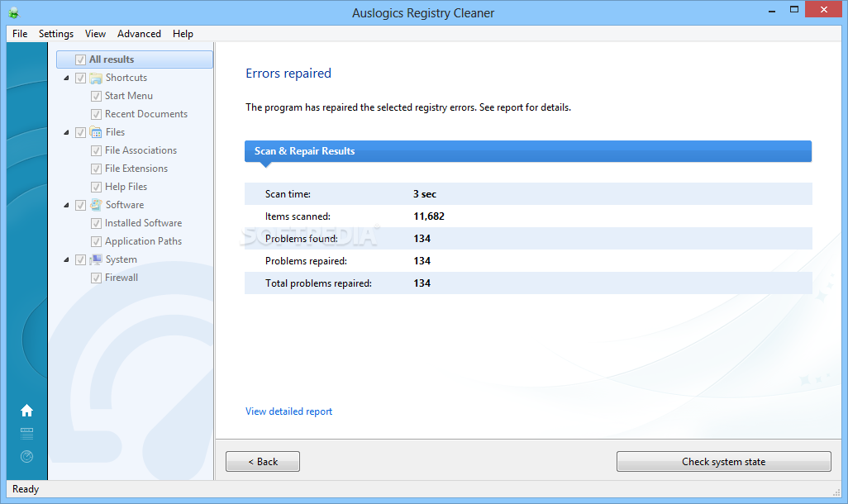Image resolution: width=848 pixels, height=504 pixels.
Task: Select the Application Paths tree item
Action: [143, 241]
